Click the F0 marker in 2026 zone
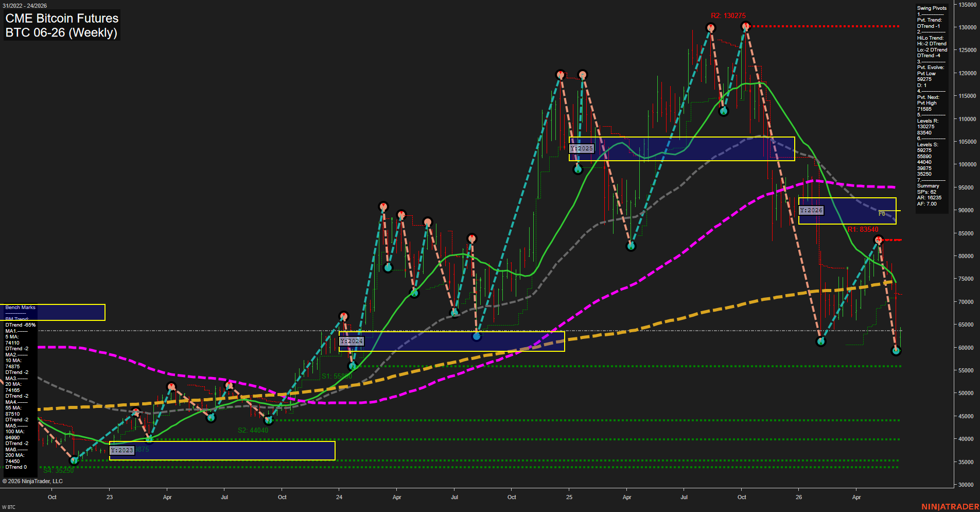The image size is (980, 512). (x=882, y=214)
